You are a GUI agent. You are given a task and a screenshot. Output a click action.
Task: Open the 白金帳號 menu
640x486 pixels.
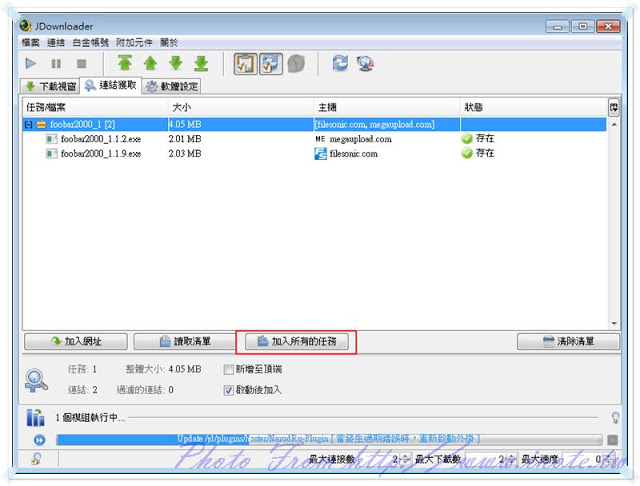[x=91, y=42]
